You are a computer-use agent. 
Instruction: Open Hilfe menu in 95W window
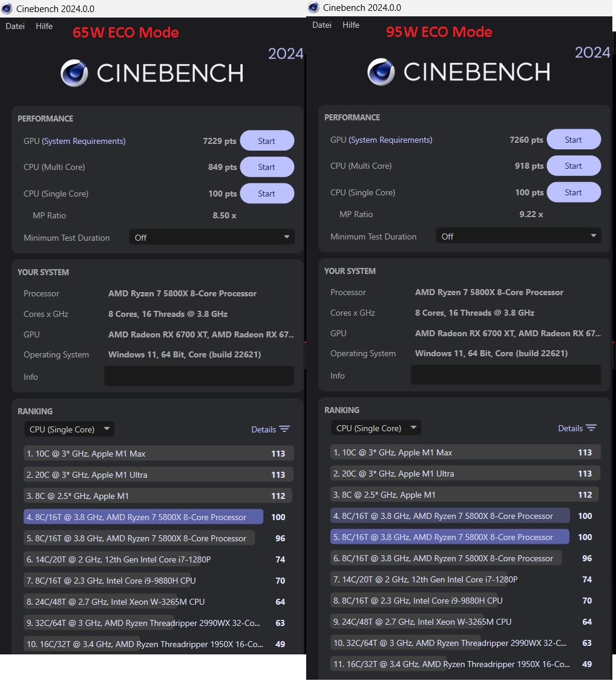pos(350,25)
